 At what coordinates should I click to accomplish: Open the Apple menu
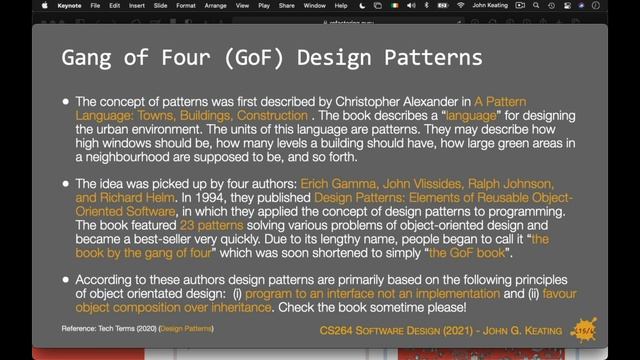tap(44, 6)
